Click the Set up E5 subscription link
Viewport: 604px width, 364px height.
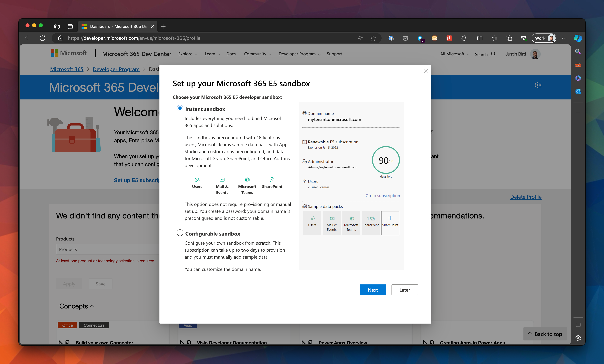pos(137,180)
